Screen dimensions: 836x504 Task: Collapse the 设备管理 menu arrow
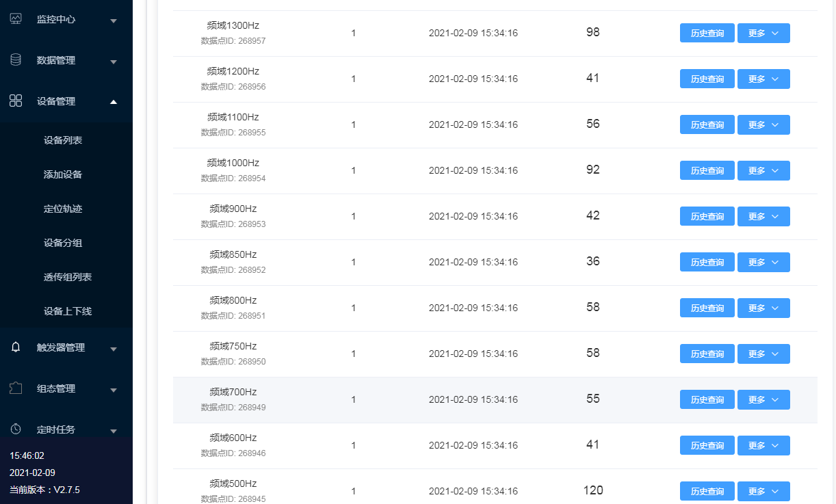point(114,102)
